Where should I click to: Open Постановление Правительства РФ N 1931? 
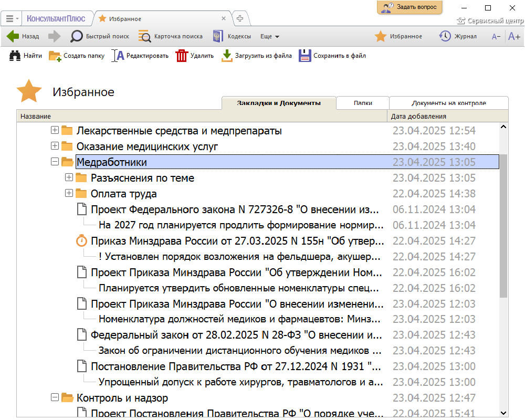click(x=236, y=366)
